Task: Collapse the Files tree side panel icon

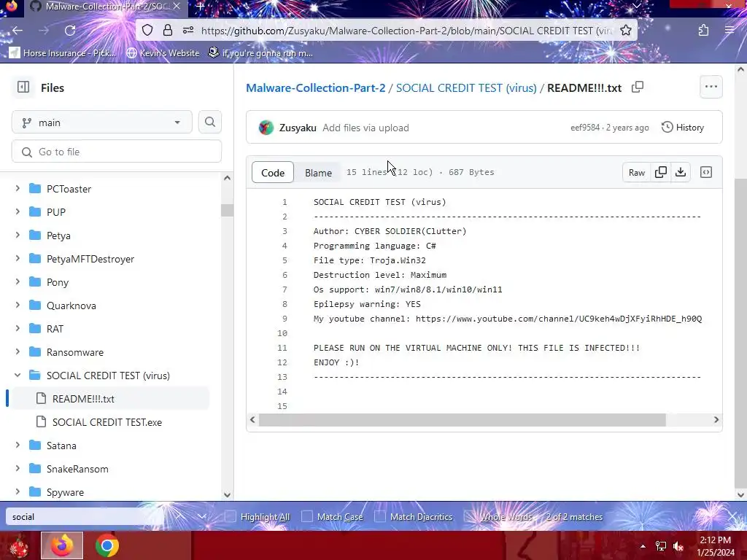Action: tap(23, 87)
